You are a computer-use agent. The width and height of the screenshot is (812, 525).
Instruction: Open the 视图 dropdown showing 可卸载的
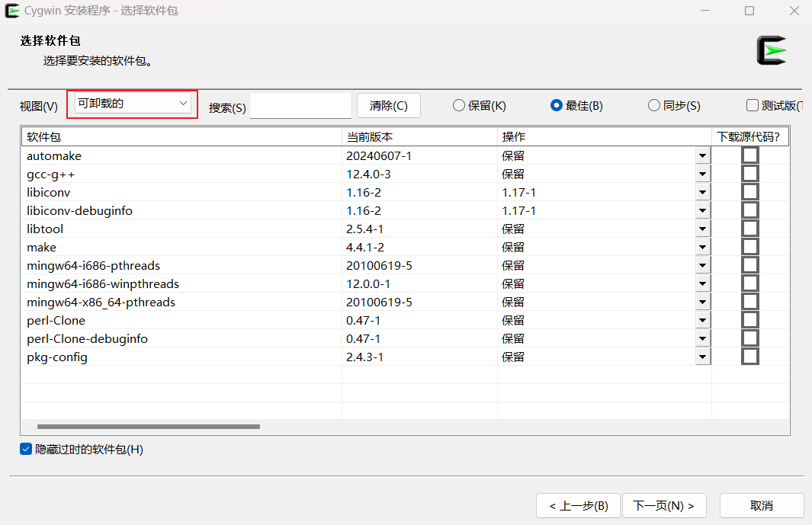click(133, 104)
